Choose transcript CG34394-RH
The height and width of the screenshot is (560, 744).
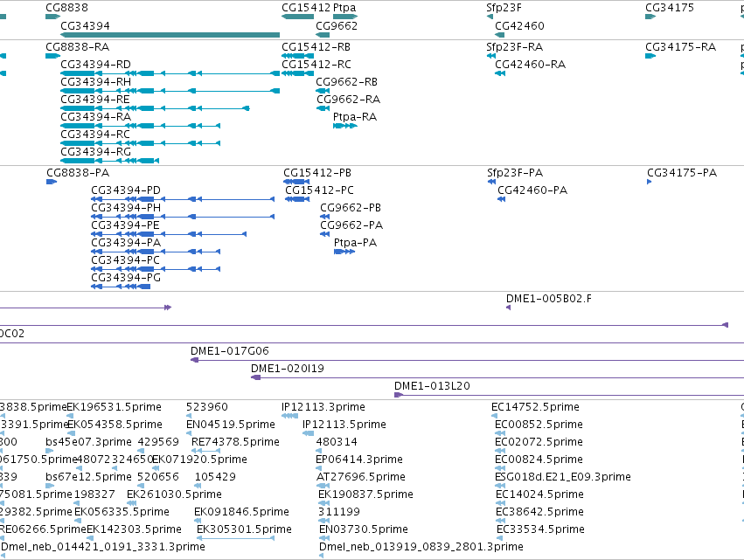96,82
